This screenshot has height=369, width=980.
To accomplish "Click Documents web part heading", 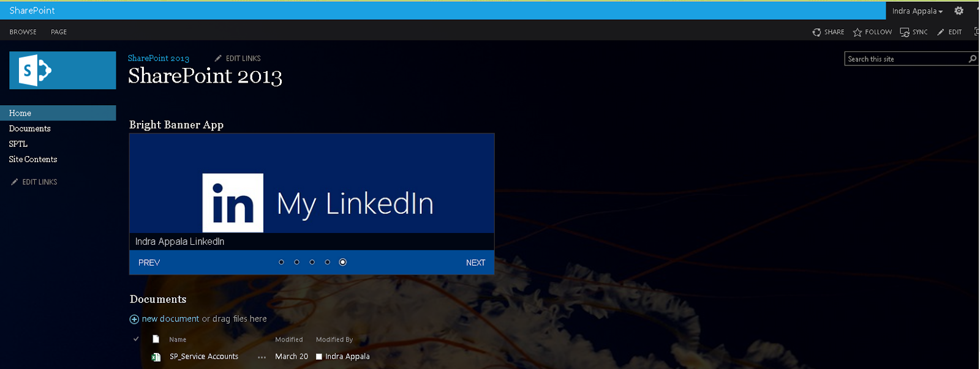I will [x=158, y=299].
